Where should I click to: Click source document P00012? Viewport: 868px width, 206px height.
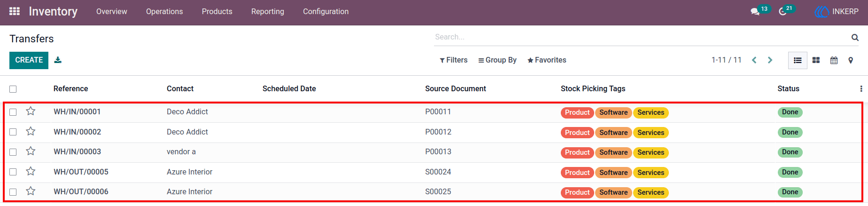tap(438, 132)
